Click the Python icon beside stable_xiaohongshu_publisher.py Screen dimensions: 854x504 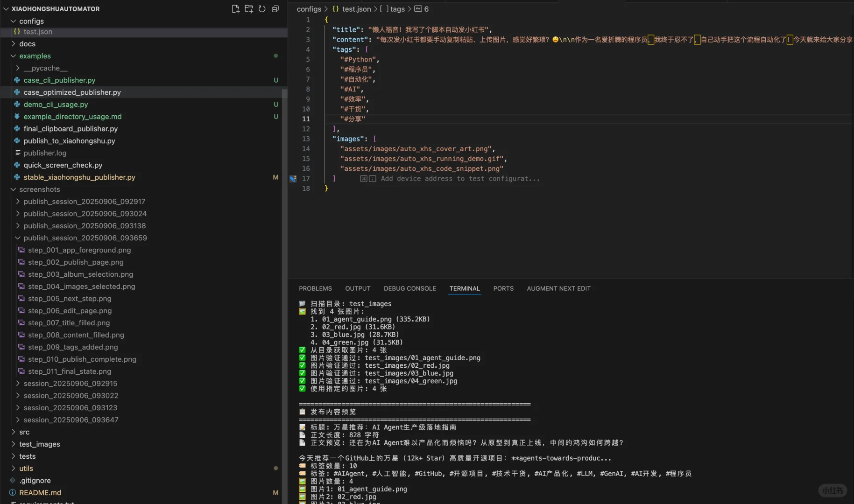tap(17, 177)
